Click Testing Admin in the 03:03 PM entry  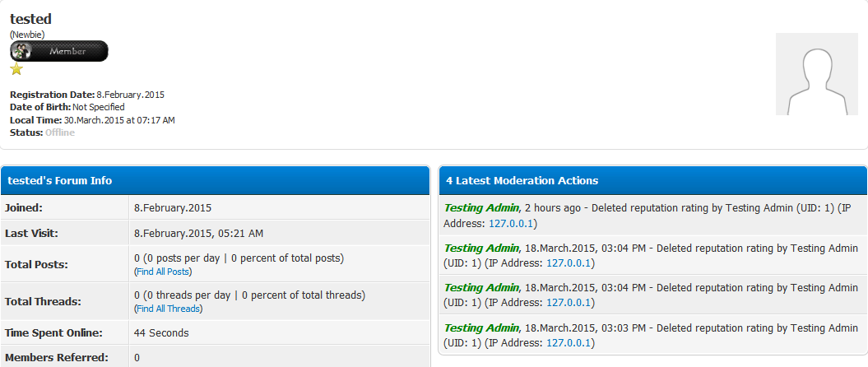(481, 328)
